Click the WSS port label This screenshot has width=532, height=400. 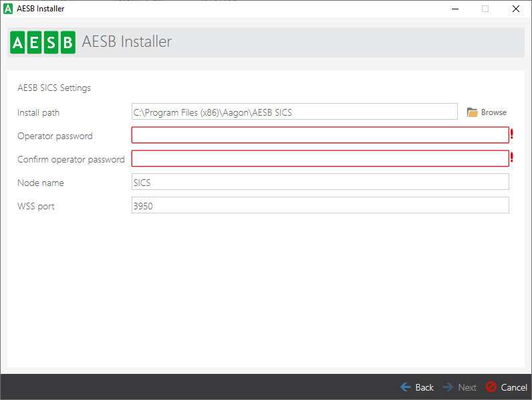[36, 207]
